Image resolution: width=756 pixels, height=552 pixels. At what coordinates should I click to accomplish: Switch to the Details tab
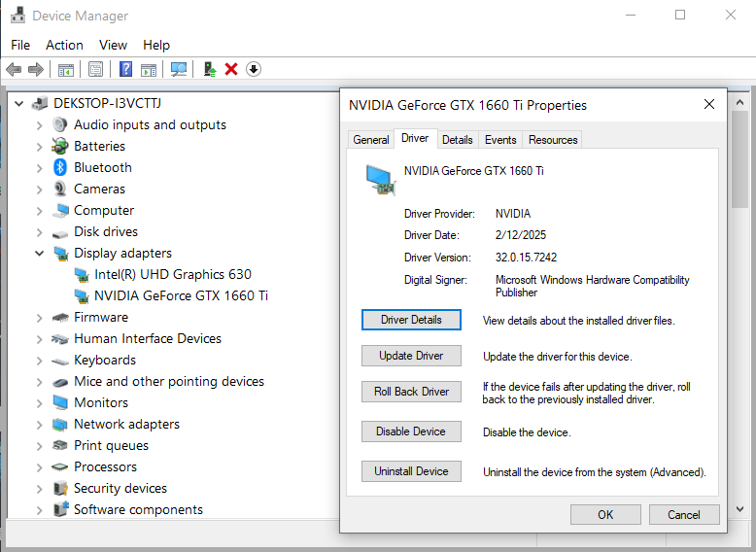[457, 139]
